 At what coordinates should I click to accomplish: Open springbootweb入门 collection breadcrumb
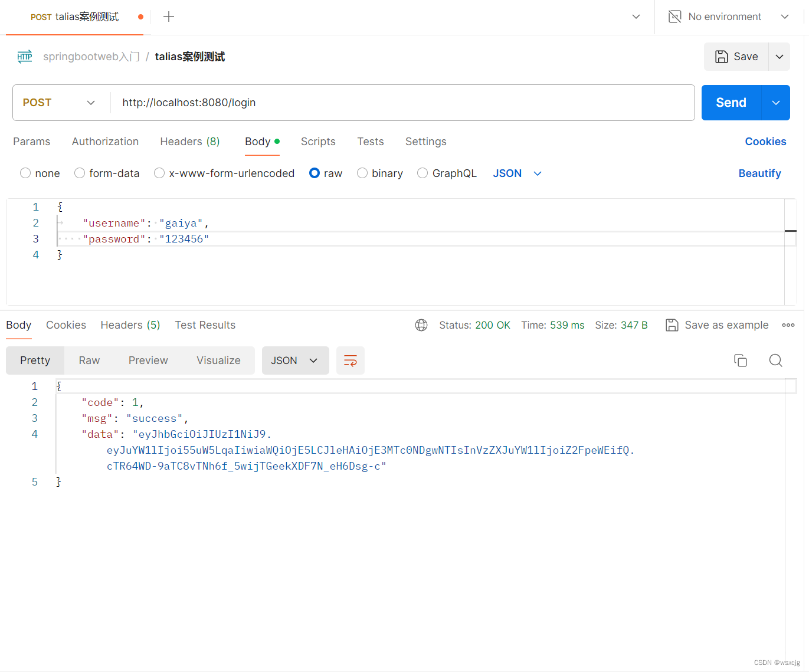[x=91, y=57]
